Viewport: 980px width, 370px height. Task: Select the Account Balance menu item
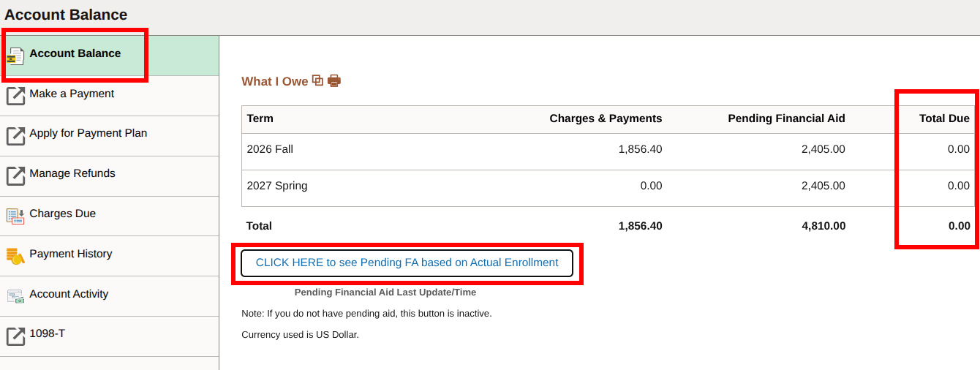[110, 56]
